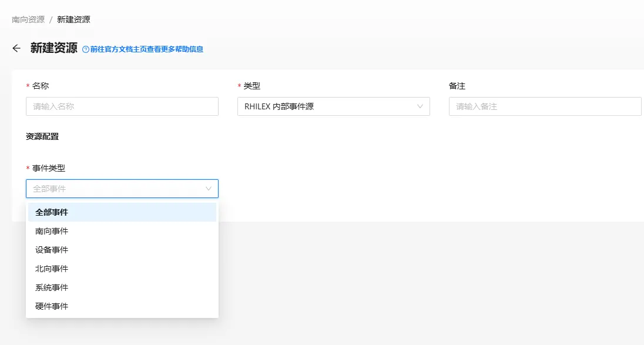The width and height of the screenshot is (644, 345).
Task: Go to 南向资源 breadcrumb
Action: pos(28,19)
